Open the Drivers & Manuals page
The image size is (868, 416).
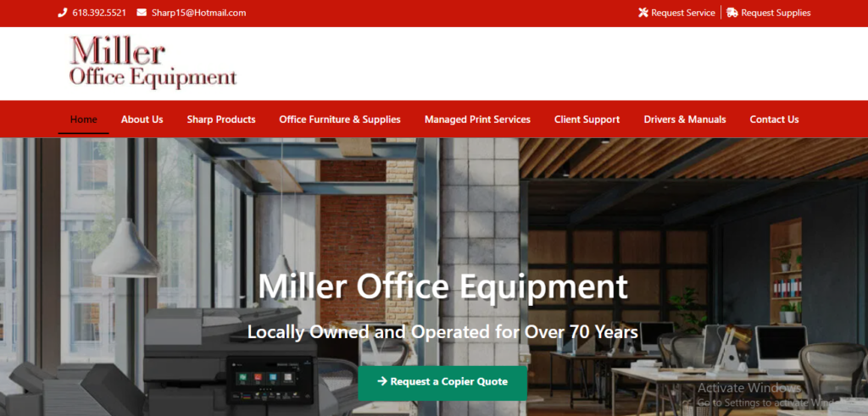[x=685, y=119]
